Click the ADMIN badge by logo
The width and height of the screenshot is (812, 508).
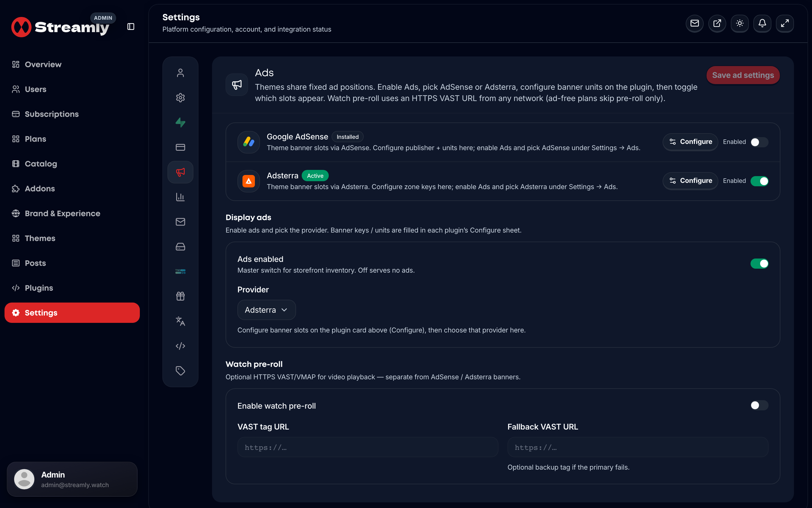(103, 18)
